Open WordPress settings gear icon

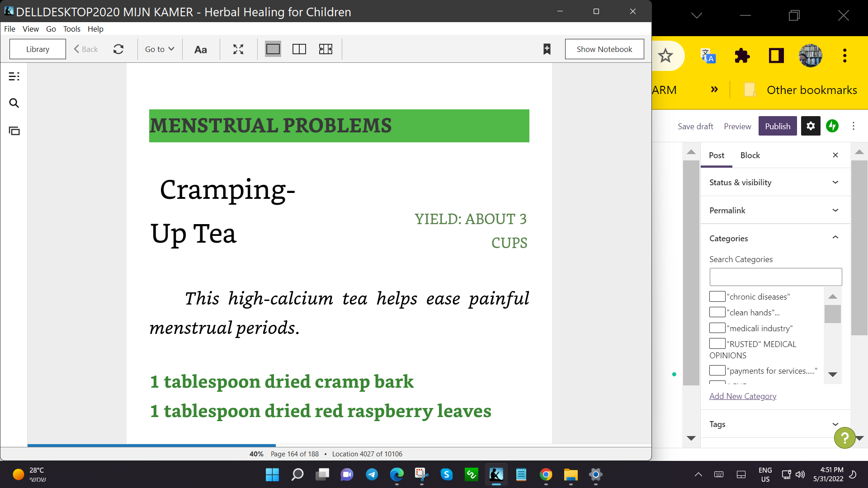click(x=811, y=126)
